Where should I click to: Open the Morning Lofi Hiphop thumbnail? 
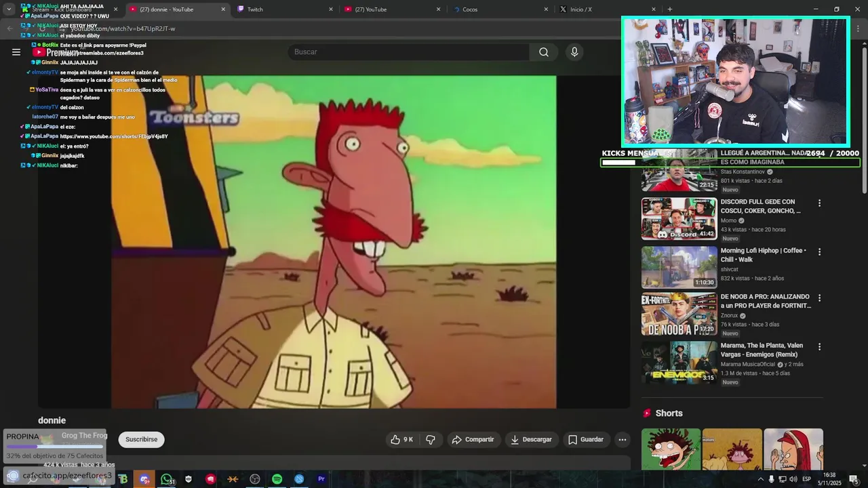click(679, 267)
